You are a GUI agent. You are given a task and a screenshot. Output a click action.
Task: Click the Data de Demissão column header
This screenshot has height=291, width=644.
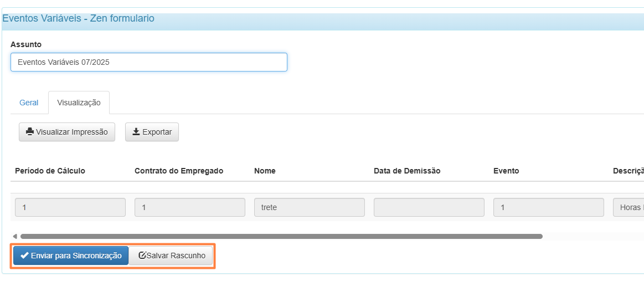(x=407, y=171)
